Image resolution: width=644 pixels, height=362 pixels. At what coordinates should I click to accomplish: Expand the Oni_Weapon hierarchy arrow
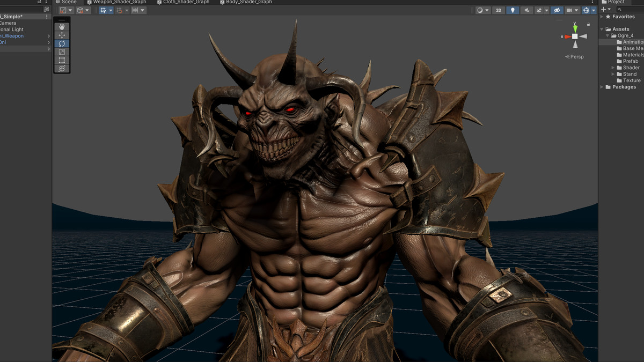click(x=48, y=35)
